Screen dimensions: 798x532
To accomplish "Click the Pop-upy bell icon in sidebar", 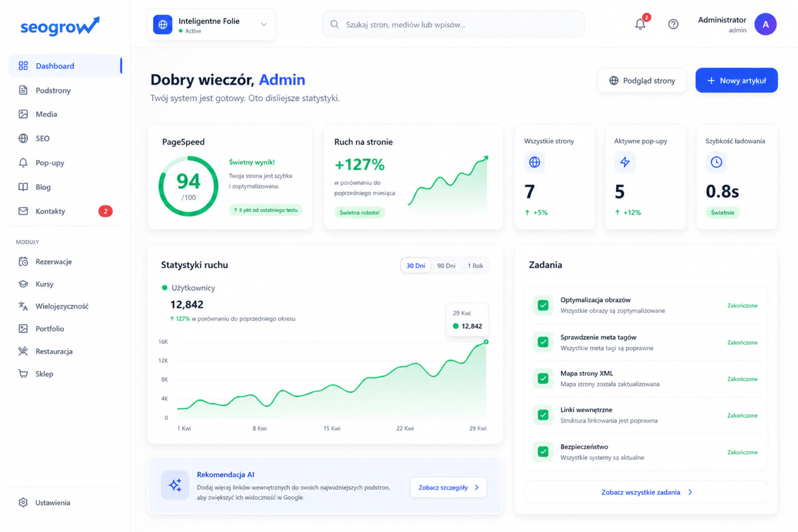I will click(x=23, y=163).
